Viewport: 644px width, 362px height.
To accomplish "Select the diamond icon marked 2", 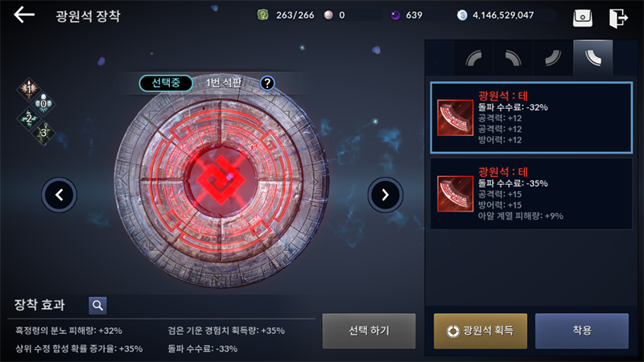I will pos(29,119).
